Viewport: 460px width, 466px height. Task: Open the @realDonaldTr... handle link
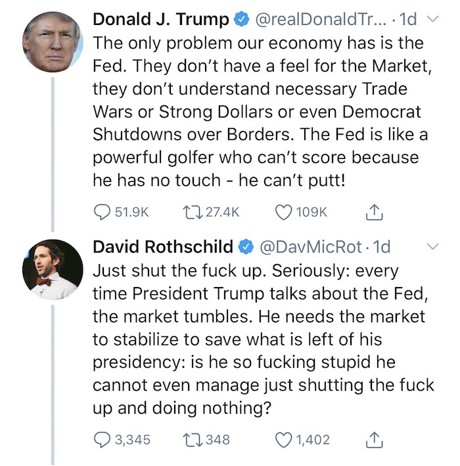point(321,19)
